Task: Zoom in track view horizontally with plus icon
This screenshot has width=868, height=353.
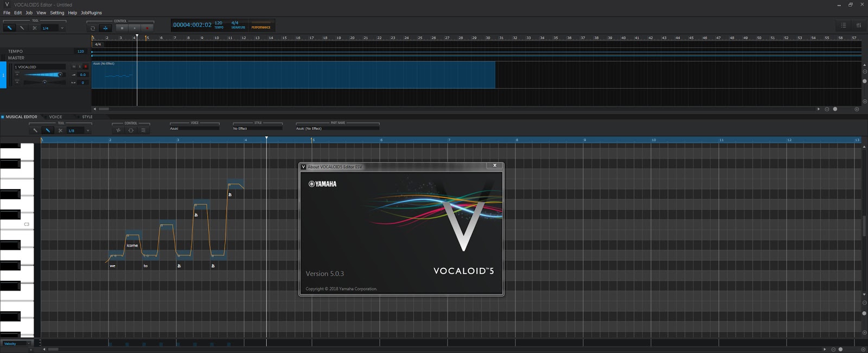Action: tap(857, 109)
